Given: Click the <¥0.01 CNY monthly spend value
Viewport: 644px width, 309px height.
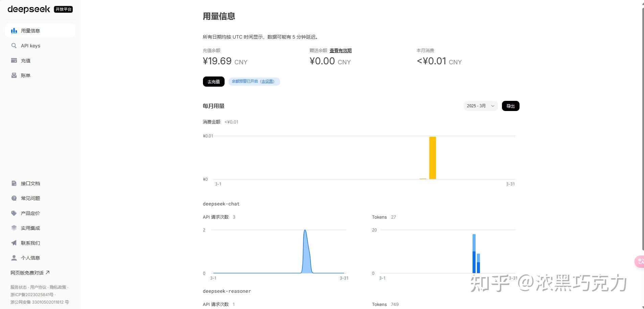Looking at the screenshot, I should click(x=439, y=61).
